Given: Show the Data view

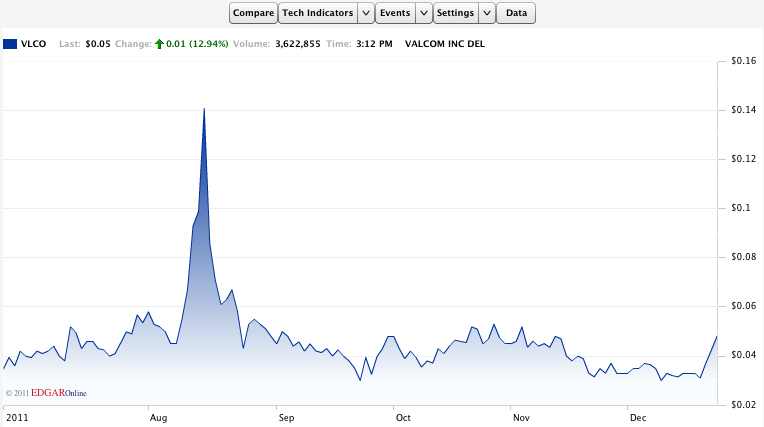Looking at the screenshot, I should click(516, 13).
